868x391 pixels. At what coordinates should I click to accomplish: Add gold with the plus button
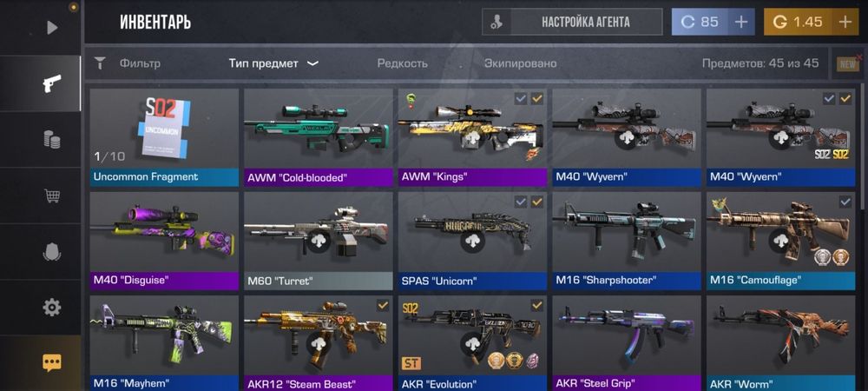point(845,22)
